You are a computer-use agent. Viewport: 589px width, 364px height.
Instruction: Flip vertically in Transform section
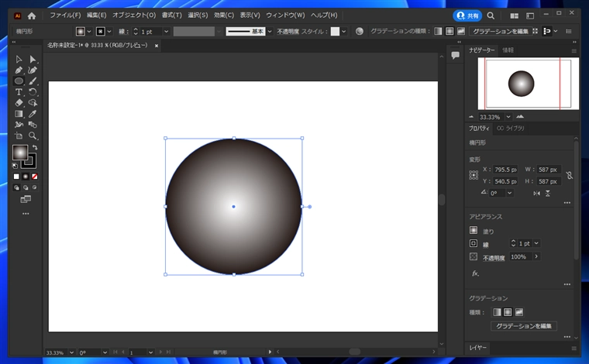click(548, 194)
